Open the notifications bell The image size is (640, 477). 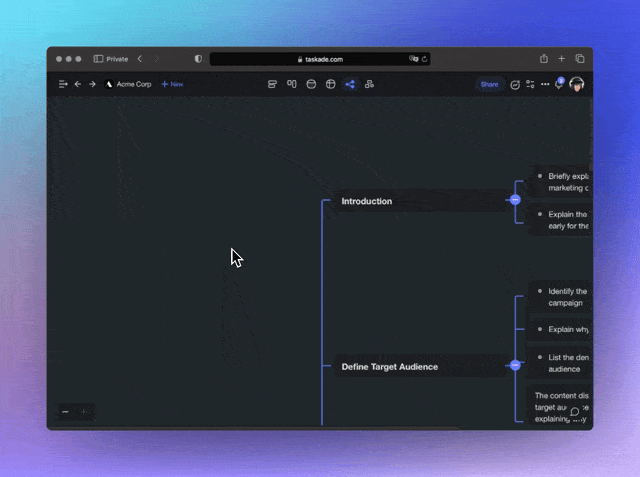coord(559,85)
